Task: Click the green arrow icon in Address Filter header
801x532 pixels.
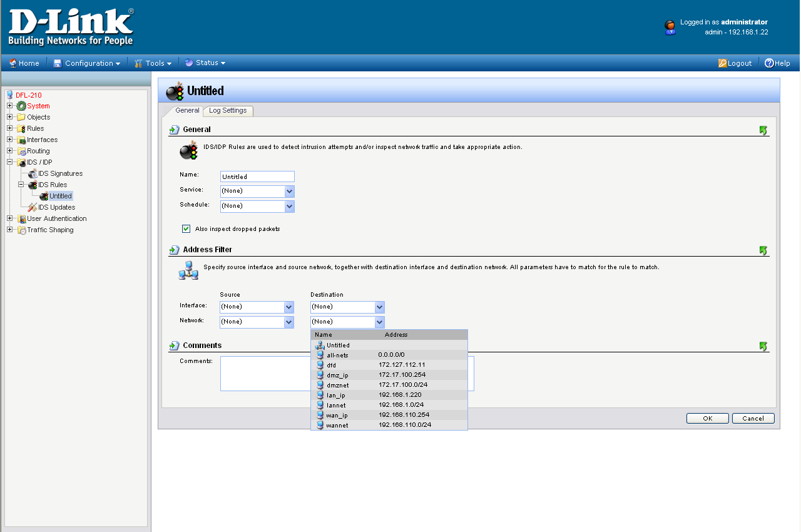Action: pos(763,250)
